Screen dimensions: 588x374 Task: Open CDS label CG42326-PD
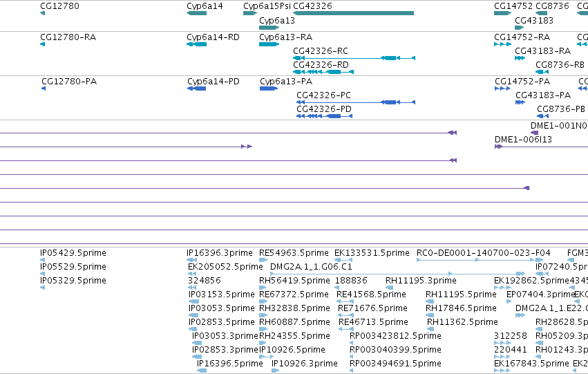(x=324, y=109)
